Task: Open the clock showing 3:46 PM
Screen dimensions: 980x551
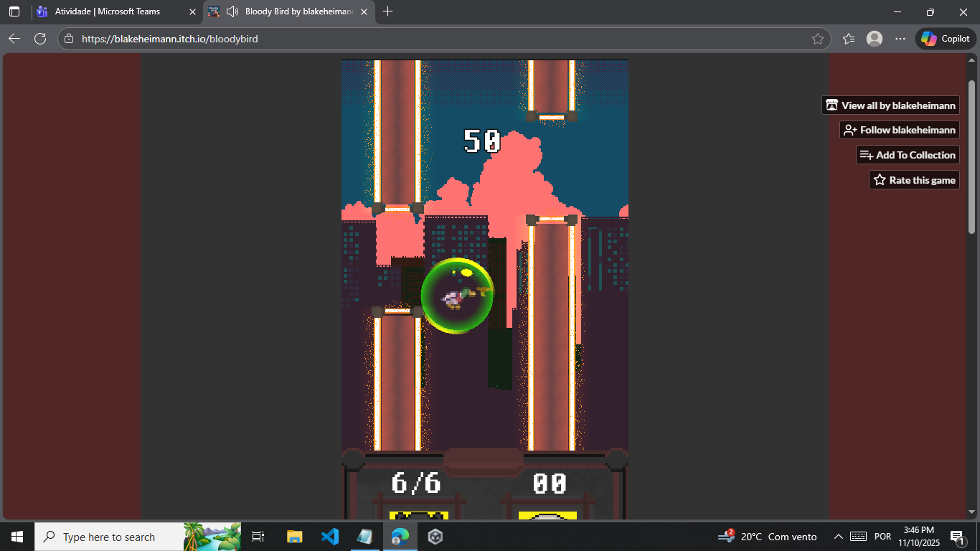Action: [918, 537]
